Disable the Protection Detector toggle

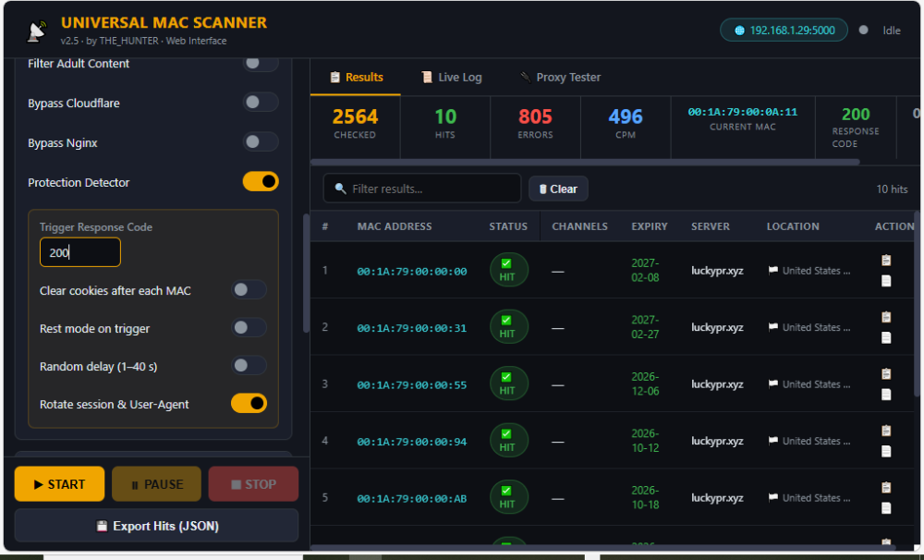click(261, 181)
